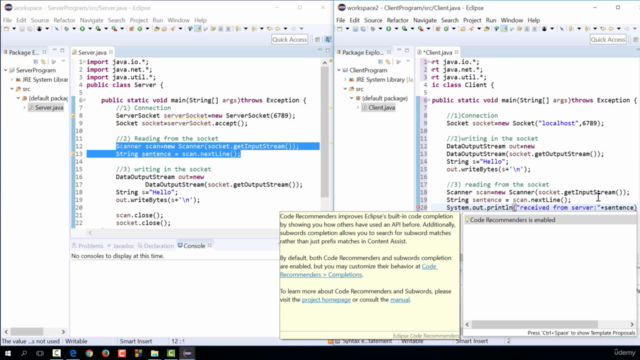Toggle Mark Occurrences in Client window toolbar
This screenshot has width=640, height=360.
click(504, 29)
